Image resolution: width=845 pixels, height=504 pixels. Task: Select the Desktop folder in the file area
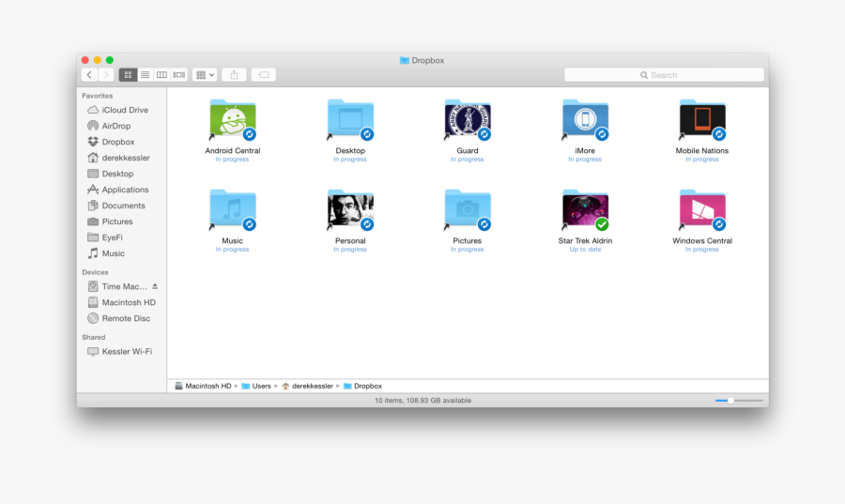[x=350, y=119]
